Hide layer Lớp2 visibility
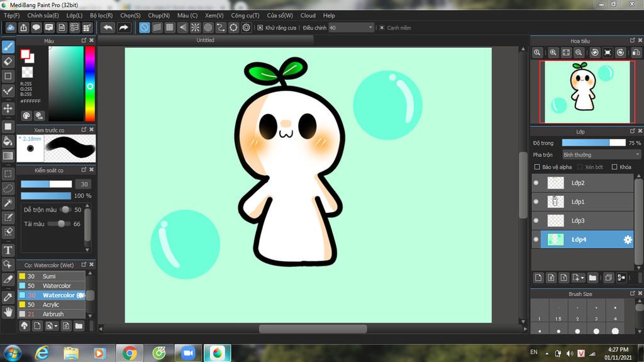The height and width of the screenshot is (362, 644). pos(536,183)
